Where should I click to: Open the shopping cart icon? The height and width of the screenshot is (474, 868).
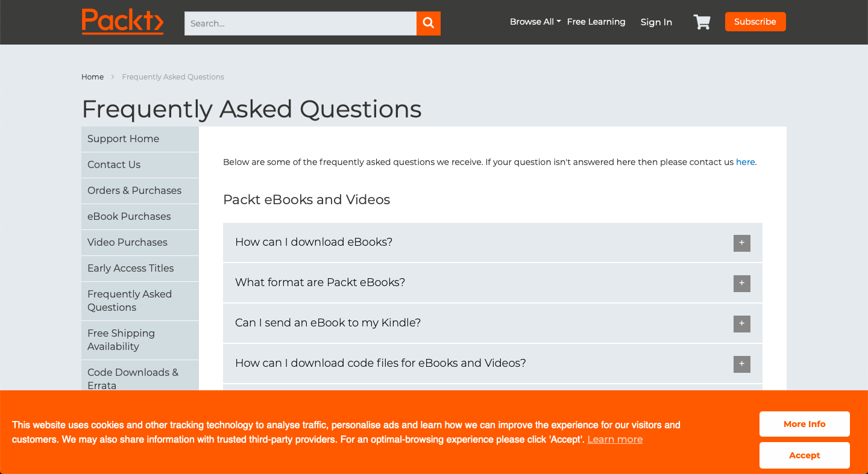coord(702,22)
